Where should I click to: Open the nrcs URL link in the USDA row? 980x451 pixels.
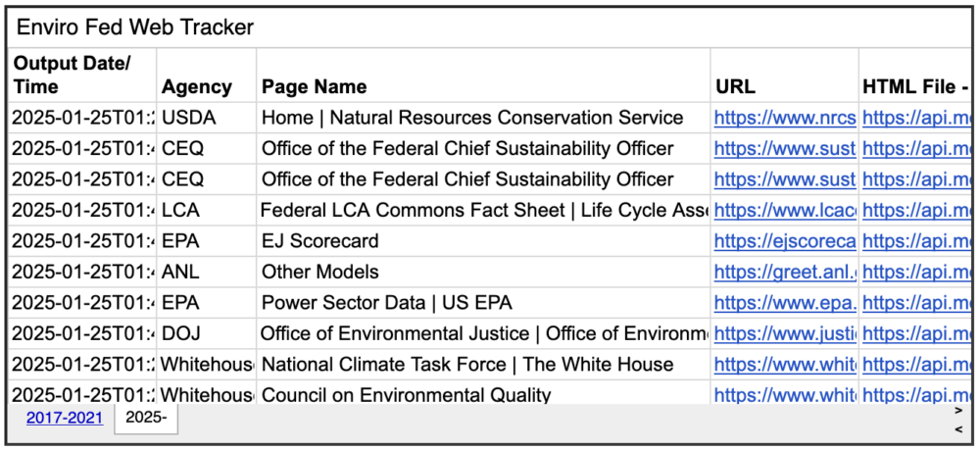(x=784, y=118)
